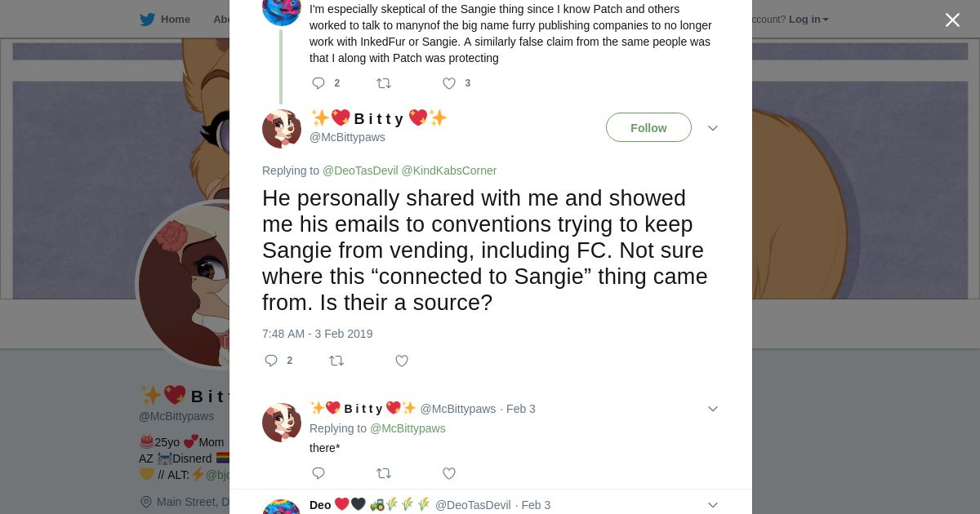Open the Log in menu
This screenshot has height=514, width=980.
(808, 20)
